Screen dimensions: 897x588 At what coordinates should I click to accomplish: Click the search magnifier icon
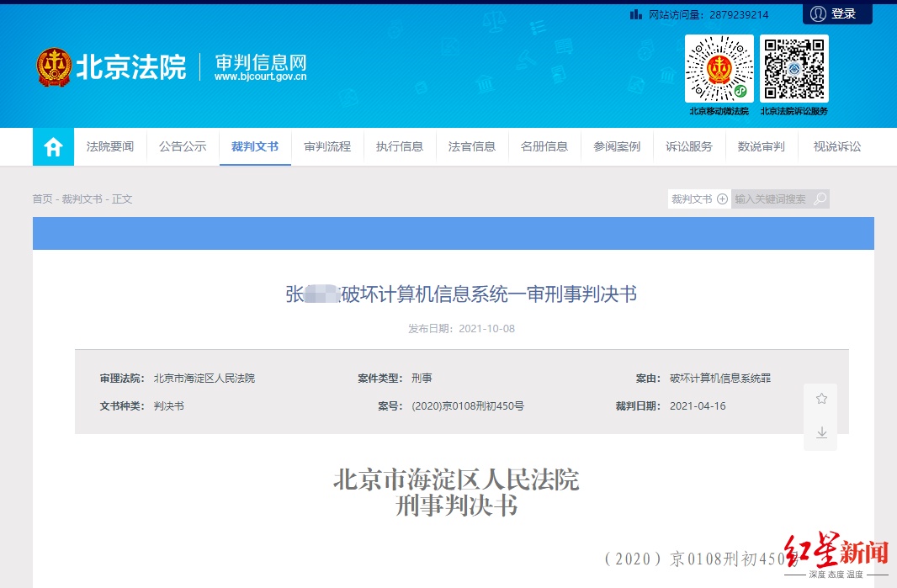click(x=820, y=199)
